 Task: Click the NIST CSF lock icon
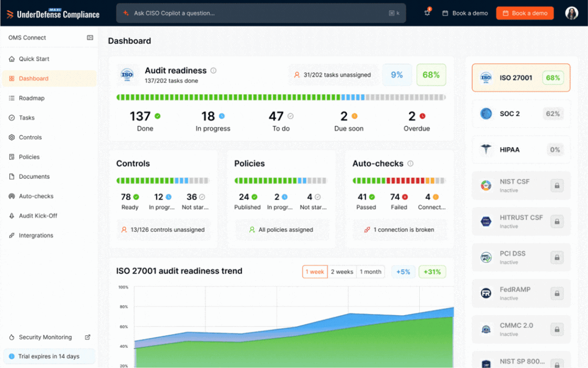pos(557,186)
